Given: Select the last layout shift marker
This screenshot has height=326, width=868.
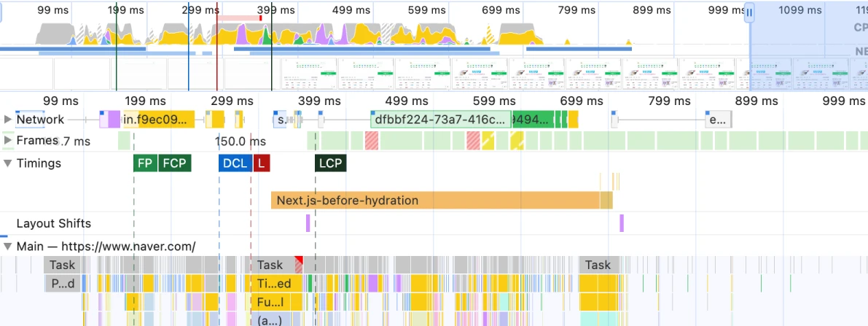Looking at the screenshot, I should click(622, 223).
